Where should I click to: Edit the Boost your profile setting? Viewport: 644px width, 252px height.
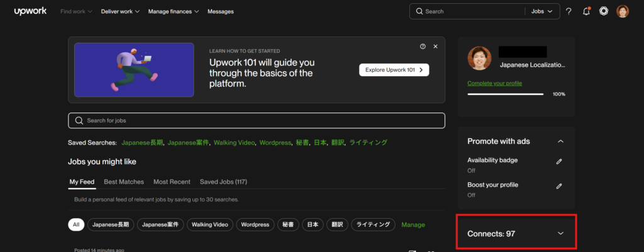(559, 186)
